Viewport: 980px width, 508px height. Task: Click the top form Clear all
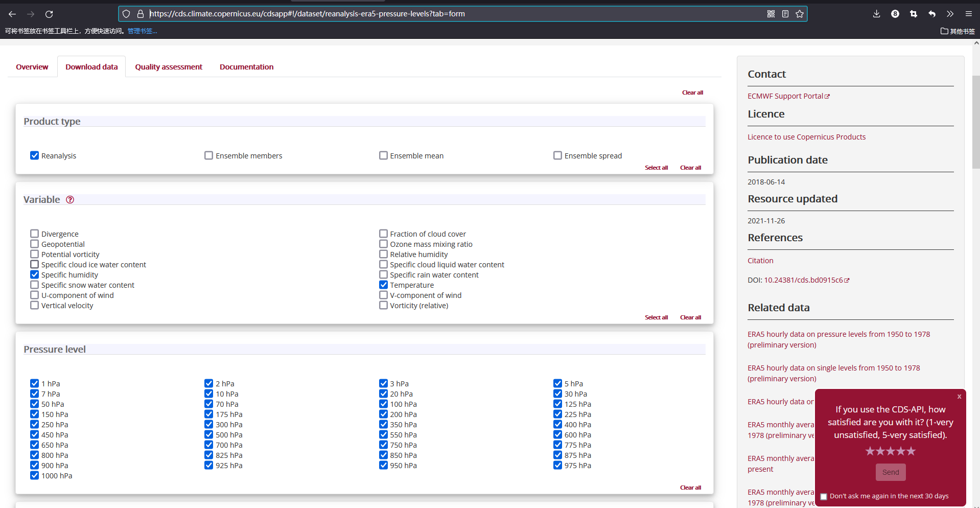pyautogui.click(x=692, y=93)
